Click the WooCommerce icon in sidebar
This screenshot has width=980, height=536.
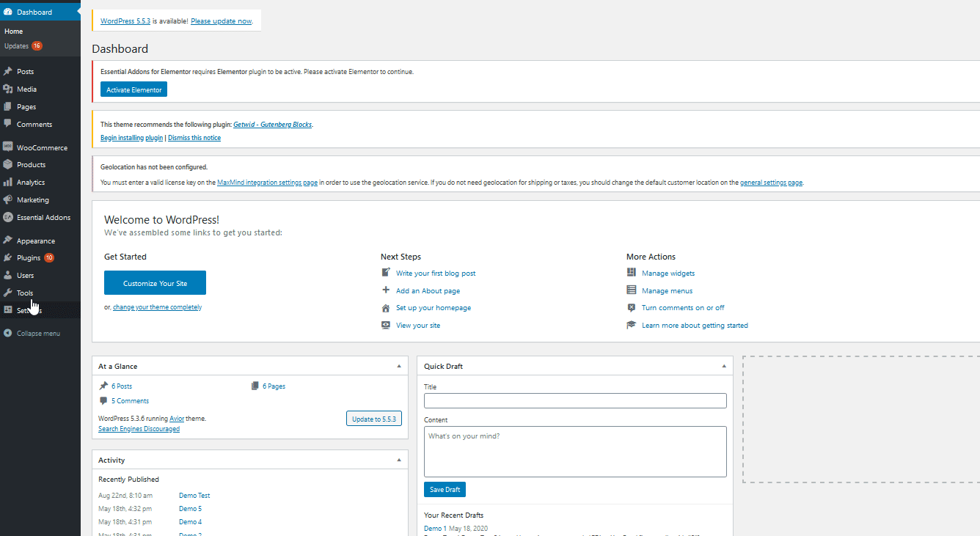click(7, 147)
